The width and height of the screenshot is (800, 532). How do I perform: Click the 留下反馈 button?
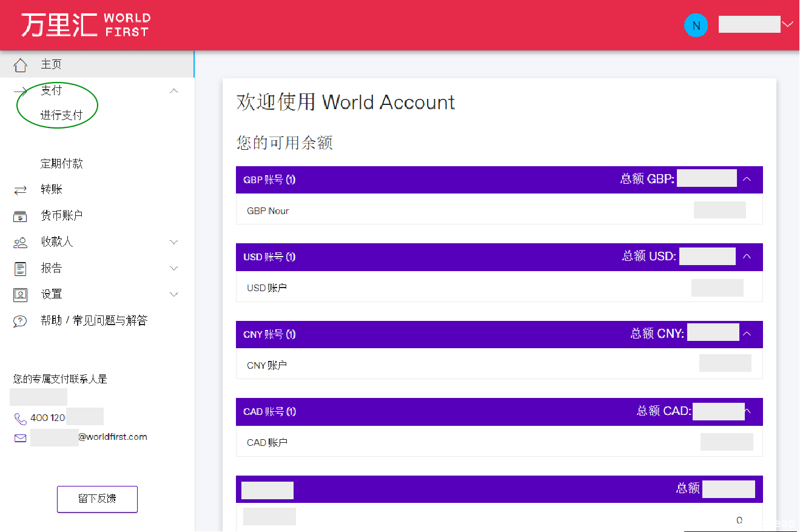tap(97, 499)
